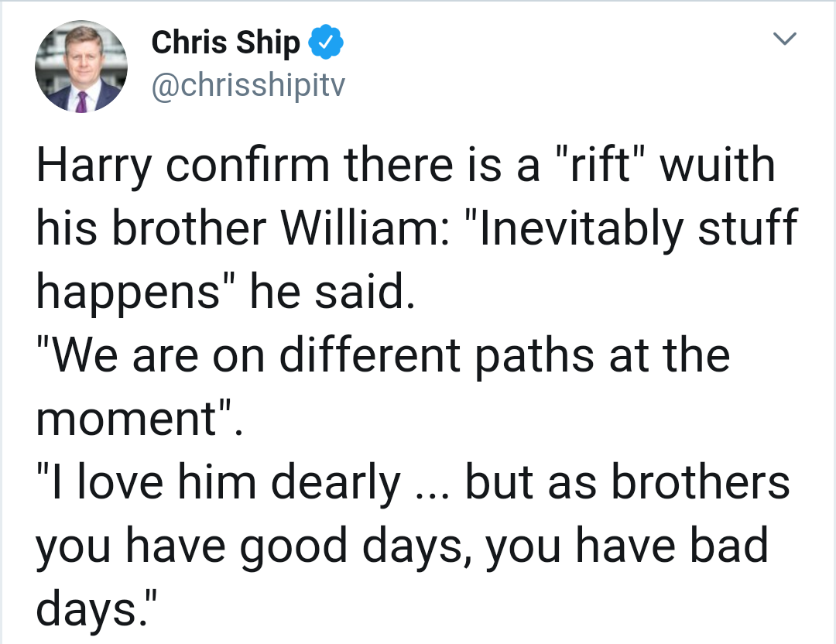
Task: Open the @chrisshipitv handle link
Action: (x=247, y=87)
